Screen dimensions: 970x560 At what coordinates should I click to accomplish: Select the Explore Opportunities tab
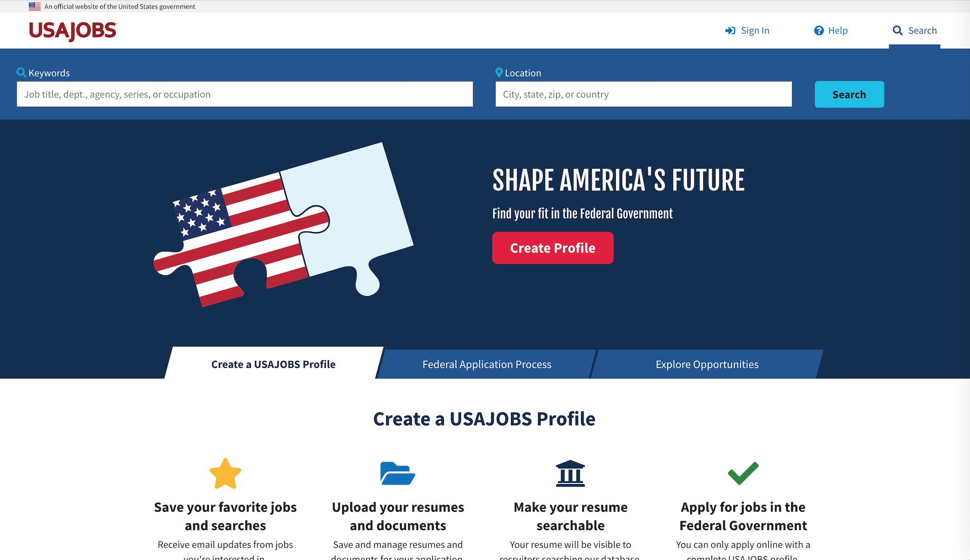click(x=707, y=364)
